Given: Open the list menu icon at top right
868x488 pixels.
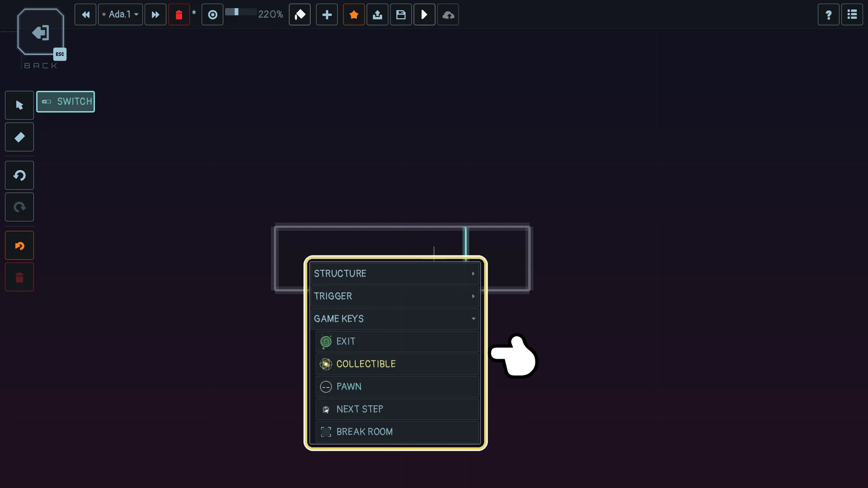Looking at the screenshot, I should pyautogui.click(x=852, y=14).
